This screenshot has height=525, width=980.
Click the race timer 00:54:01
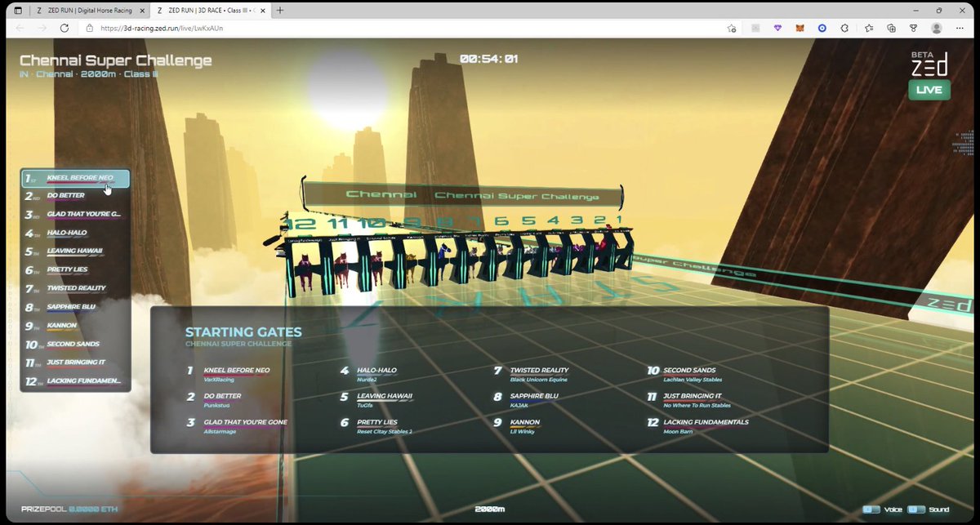click(x=489, y=59)
